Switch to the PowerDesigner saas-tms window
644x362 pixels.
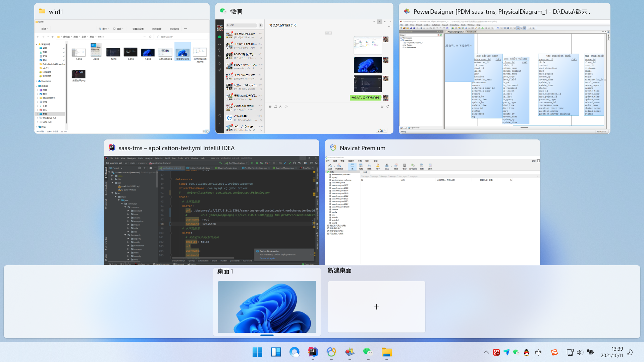pyautogui.click(x=504, y=68)
